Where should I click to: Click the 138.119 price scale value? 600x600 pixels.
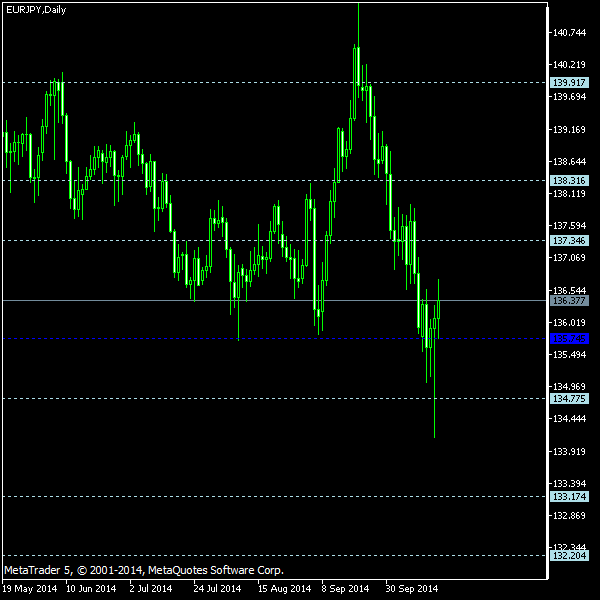[x=569, y=194]
